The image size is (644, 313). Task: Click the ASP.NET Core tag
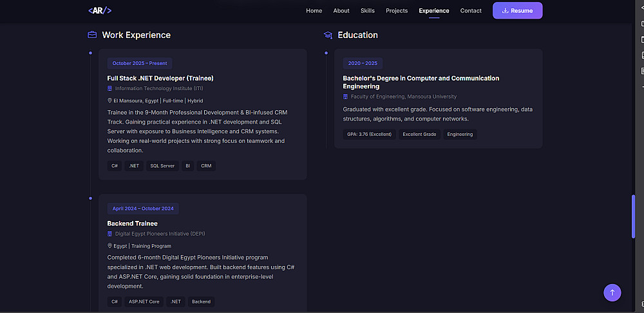[x=144, y=301]
